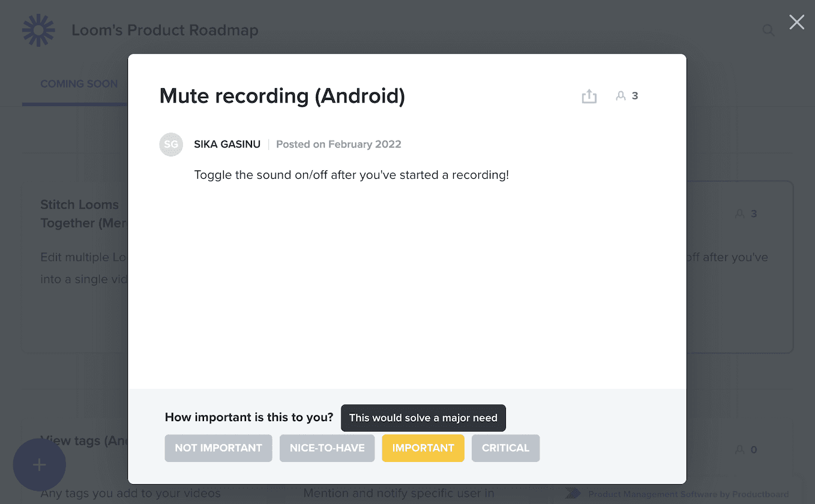This screenshot has height=504, width=815.
Task: Click the description about toggling sound on/off
Action: coord(352,175)
